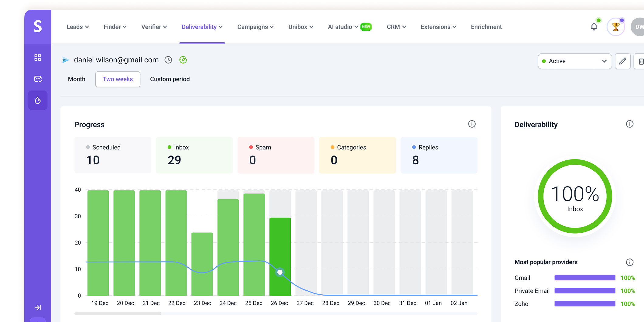Viewport: 644px width, 322px height.
Task: Go to the Enrichment menu item
Action: [x=486, y=27]
